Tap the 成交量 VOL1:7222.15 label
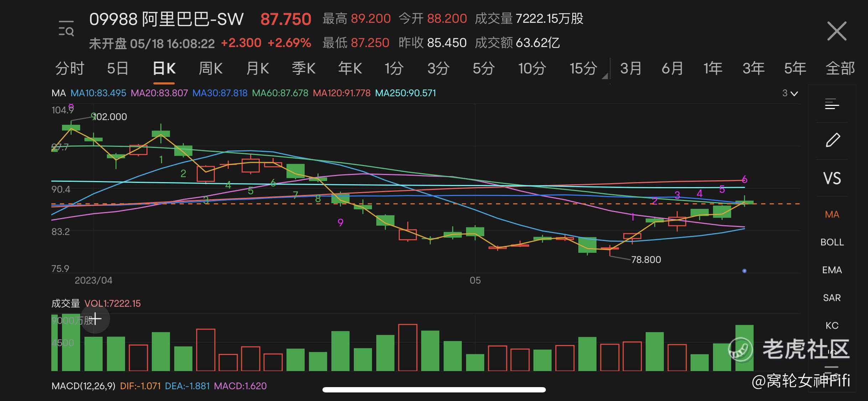Screen dimensions: 868x401 [x=96, y=303]
